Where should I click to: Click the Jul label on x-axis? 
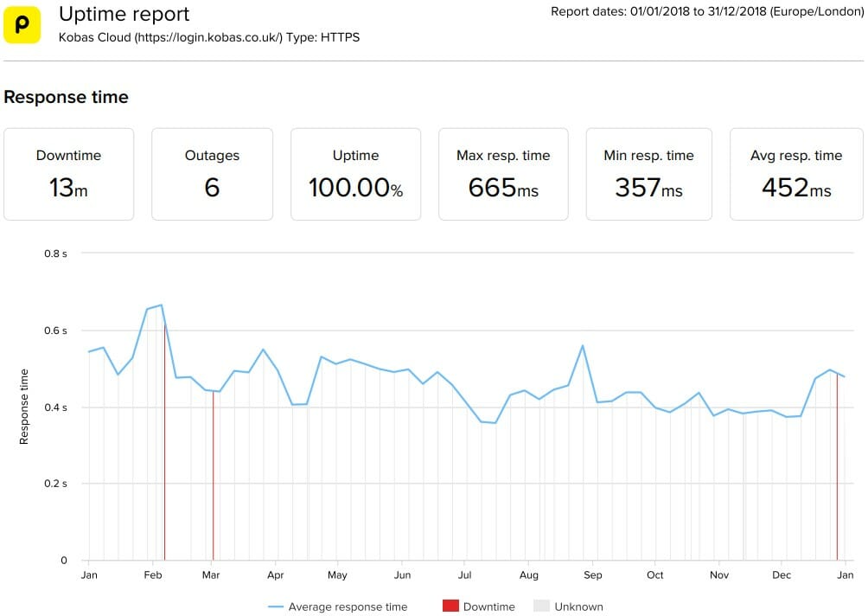click(x=465, y=574)
